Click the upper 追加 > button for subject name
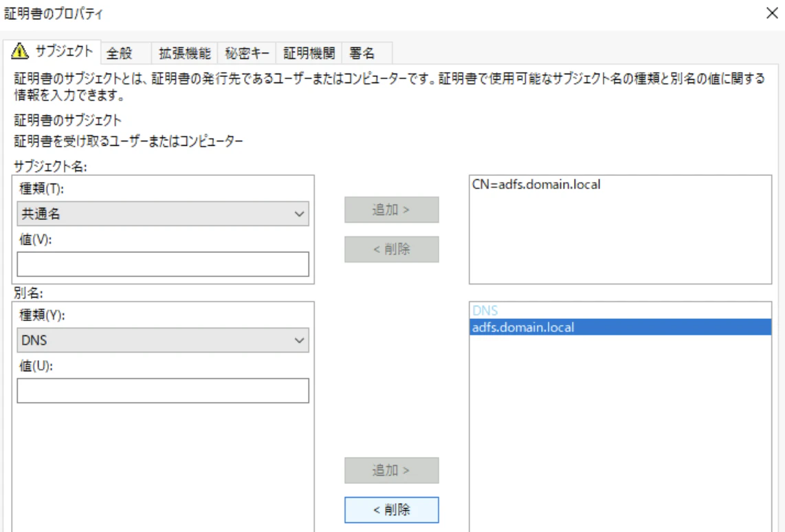 (392, 210)
